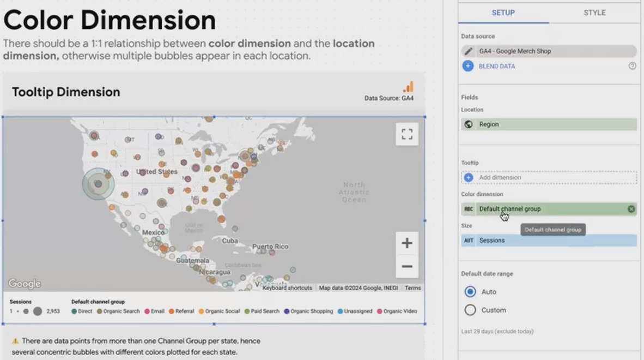Viewport: 644px width, 360px height.
Task: Click the Google logo on the map
Action: (25, 284)
